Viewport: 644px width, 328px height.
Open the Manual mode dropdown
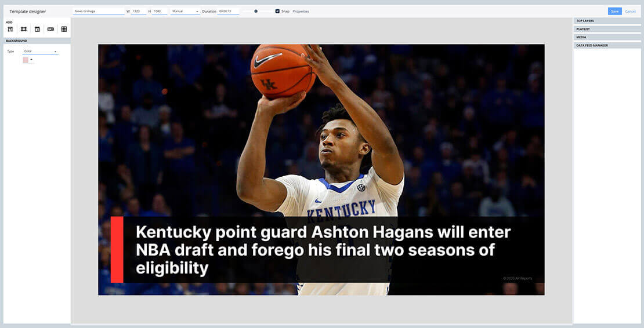185,12
